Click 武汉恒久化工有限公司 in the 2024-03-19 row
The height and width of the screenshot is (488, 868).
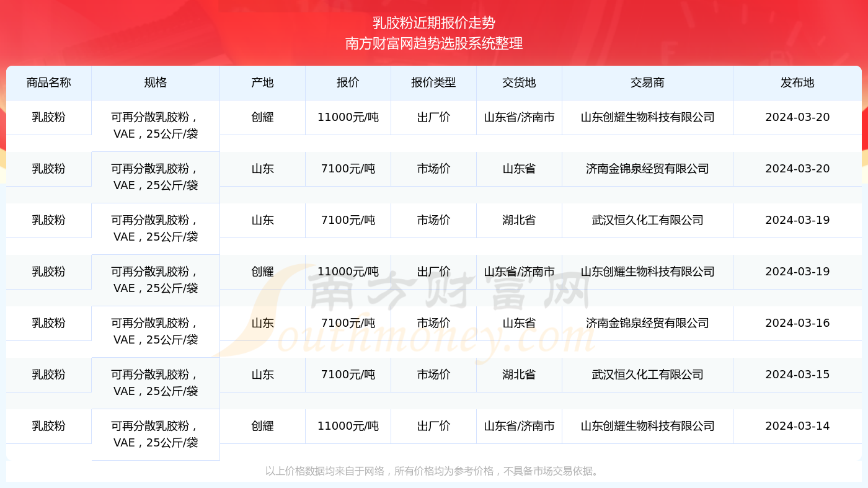[647, 220]
